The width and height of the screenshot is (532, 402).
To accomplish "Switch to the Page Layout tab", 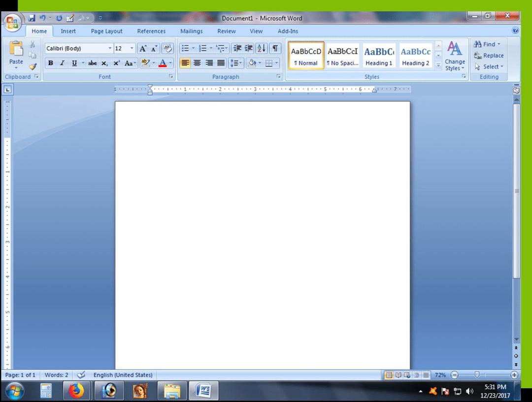I will coord(106,31).
